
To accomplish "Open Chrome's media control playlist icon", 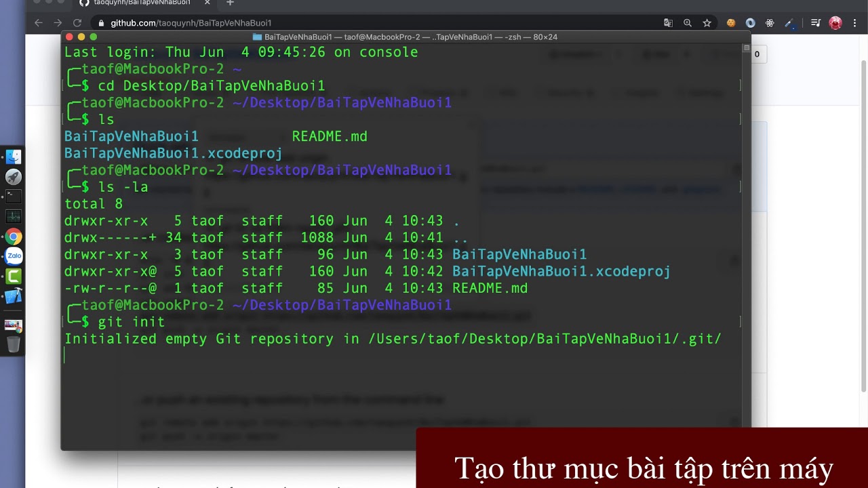I will 816,23.
